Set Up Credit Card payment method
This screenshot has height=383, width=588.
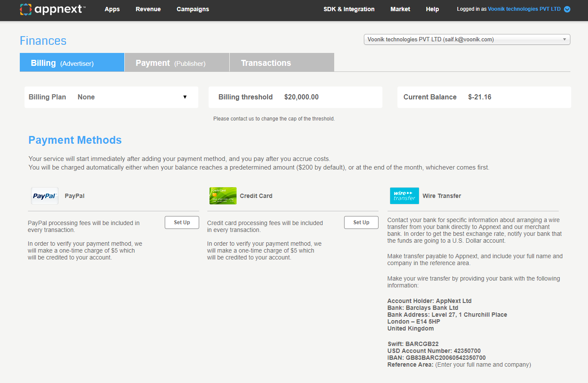(x=361, y=222)
